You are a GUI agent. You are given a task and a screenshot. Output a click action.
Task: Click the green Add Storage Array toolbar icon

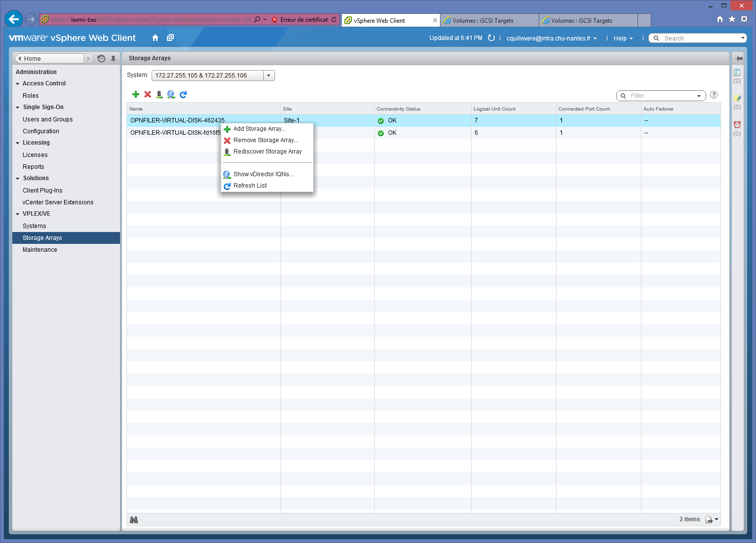[x=136, y=94]
